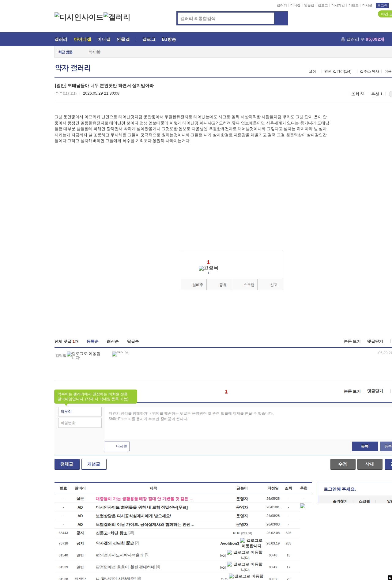Click the 비밀번호 password field
The image size is (392, 580).
[x=80, y=423]
